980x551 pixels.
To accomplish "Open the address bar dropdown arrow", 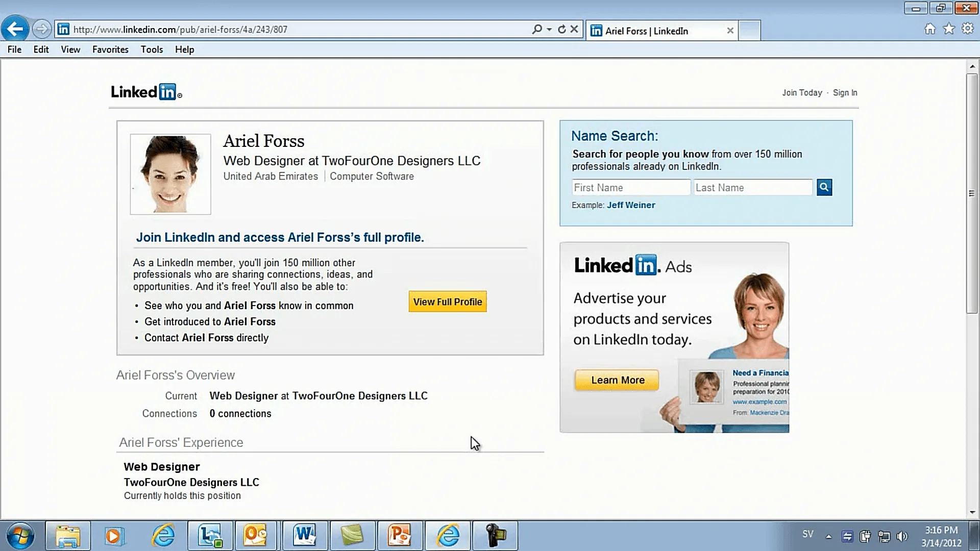I will click(x=549, y=30).
